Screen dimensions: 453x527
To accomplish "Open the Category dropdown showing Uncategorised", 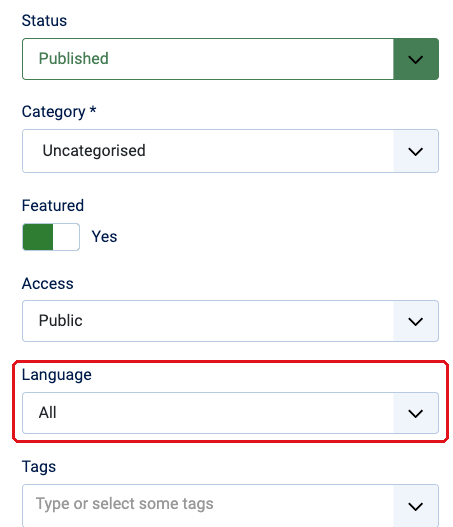I will 230,151.
